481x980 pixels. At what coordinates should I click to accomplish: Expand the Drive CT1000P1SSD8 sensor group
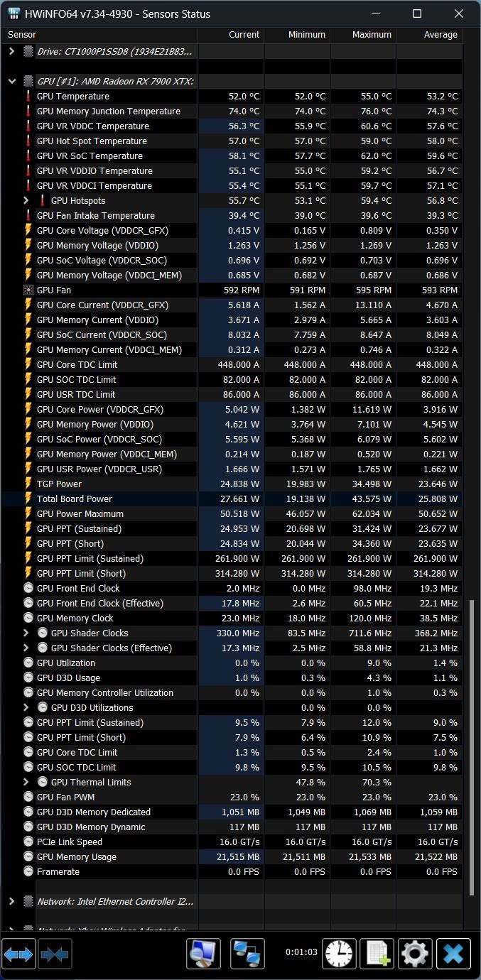click(11, 51)
